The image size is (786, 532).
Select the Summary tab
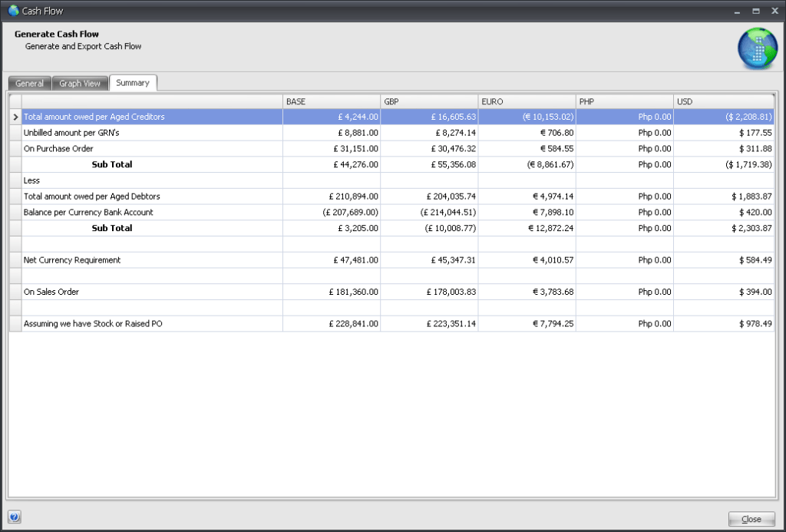click(x=133, y=83)
